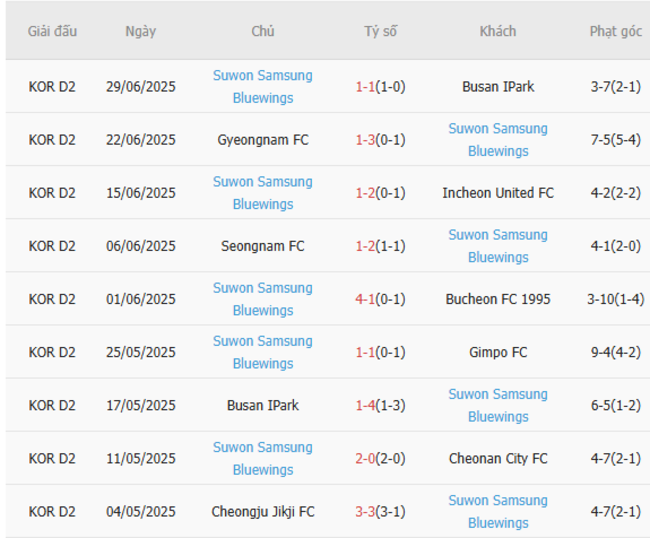Click the Ngày column header

coord(141,31)
